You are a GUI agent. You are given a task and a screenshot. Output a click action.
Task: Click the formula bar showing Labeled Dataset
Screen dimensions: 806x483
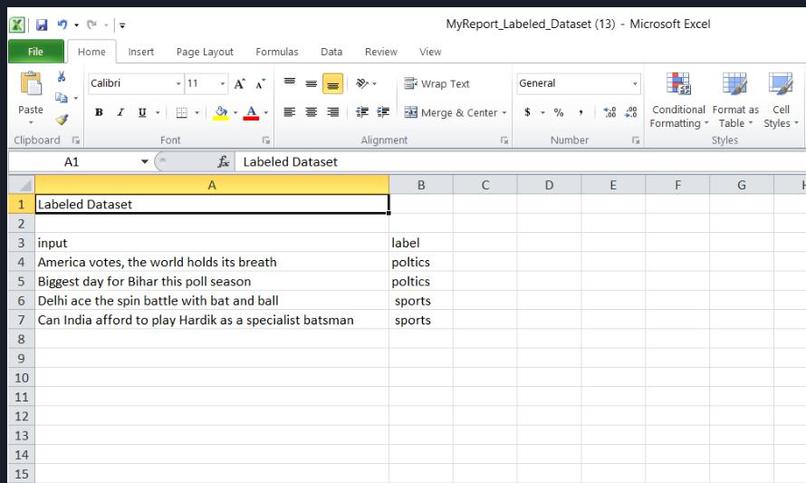coord(519,162)
